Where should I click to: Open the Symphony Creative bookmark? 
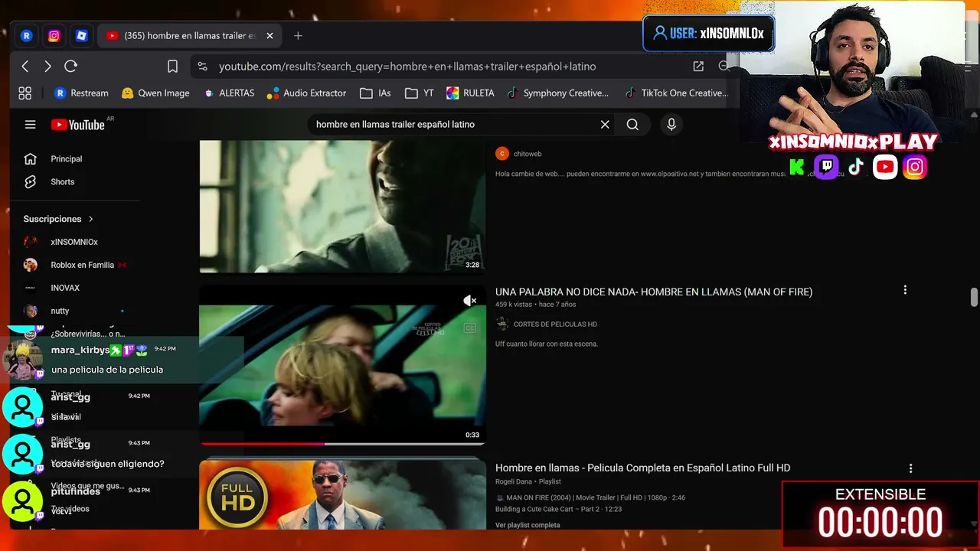[557, 93]
